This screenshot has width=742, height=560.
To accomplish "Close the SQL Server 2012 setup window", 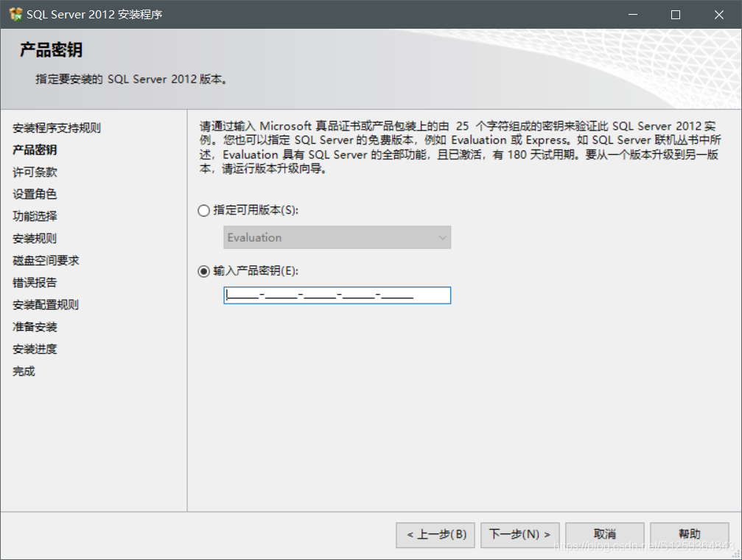I will pyautogui.click(x=719, y=15).
